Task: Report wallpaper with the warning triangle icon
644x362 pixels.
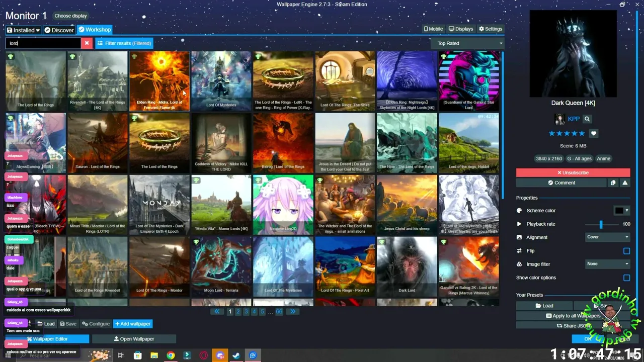Action: tap(625, 183)
